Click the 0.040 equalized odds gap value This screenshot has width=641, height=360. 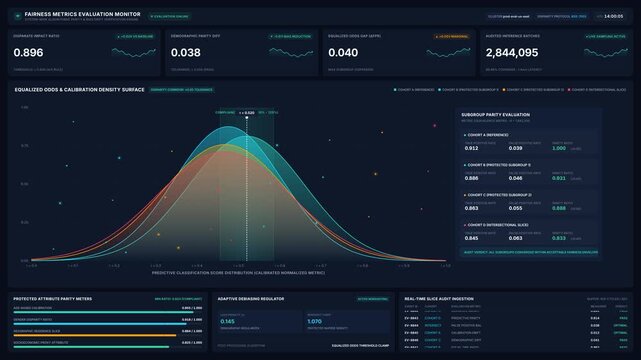click(x=343, y=53)
